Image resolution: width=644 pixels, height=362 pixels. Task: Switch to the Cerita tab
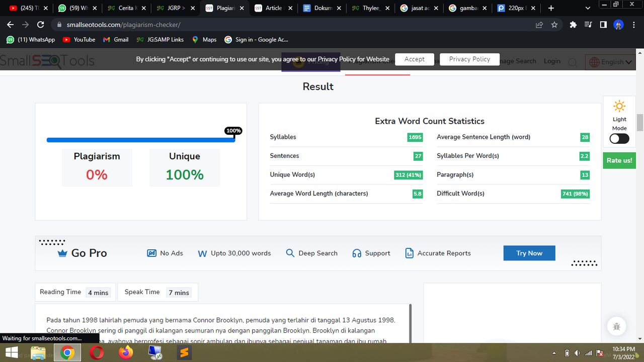(x=126, y=8)
